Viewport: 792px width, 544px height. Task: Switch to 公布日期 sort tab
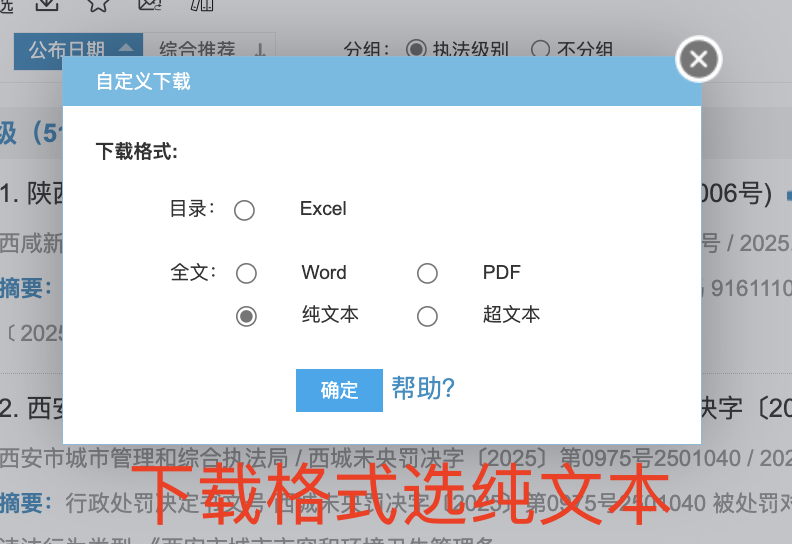(x=66, y=49)
